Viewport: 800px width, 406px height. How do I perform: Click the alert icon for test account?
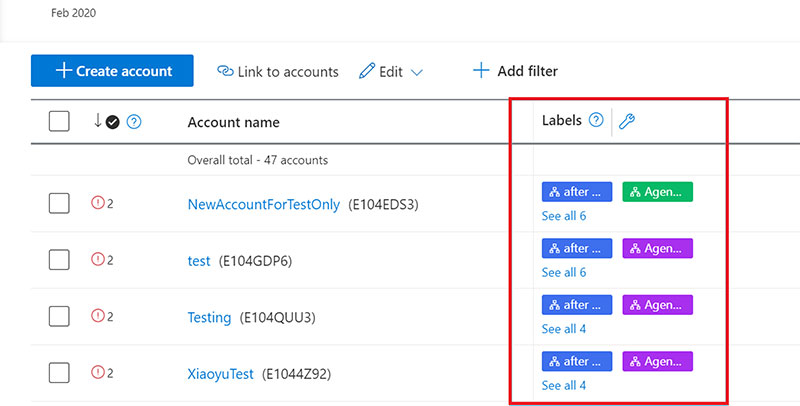[x=97, y=260]
